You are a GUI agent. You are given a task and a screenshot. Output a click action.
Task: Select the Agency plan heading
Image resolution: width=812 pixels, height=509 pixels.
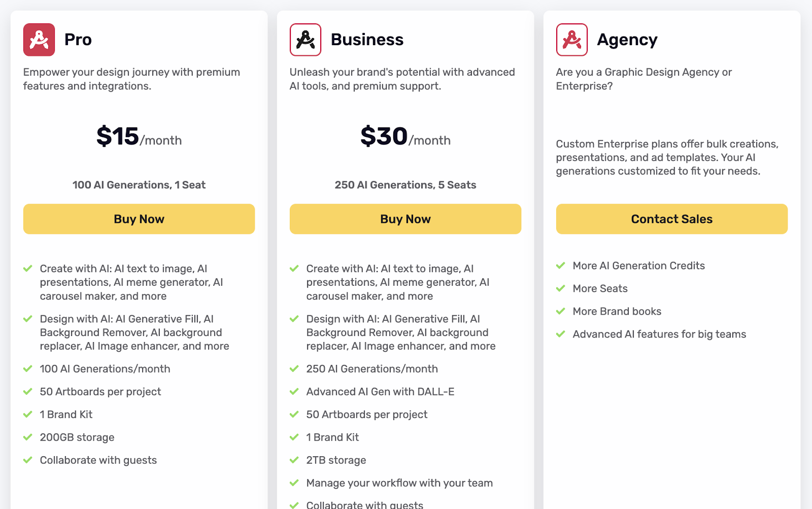(x=627, y=40)
